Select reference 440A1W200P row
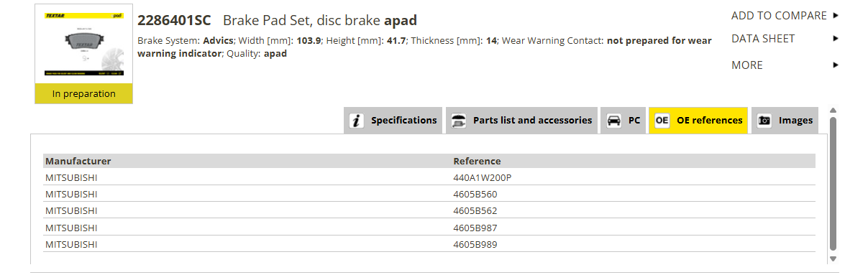 click(429, 177)
